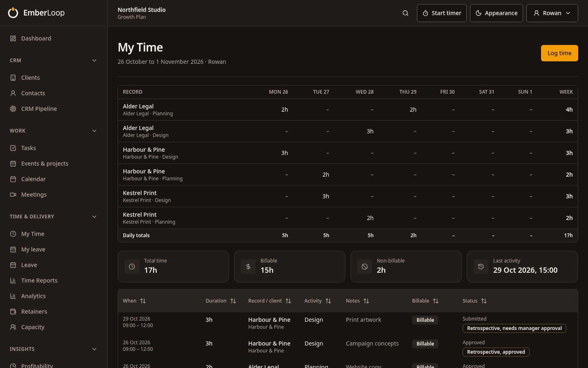Click the Start timer button

pyautogui.click(x=441, y=13)
